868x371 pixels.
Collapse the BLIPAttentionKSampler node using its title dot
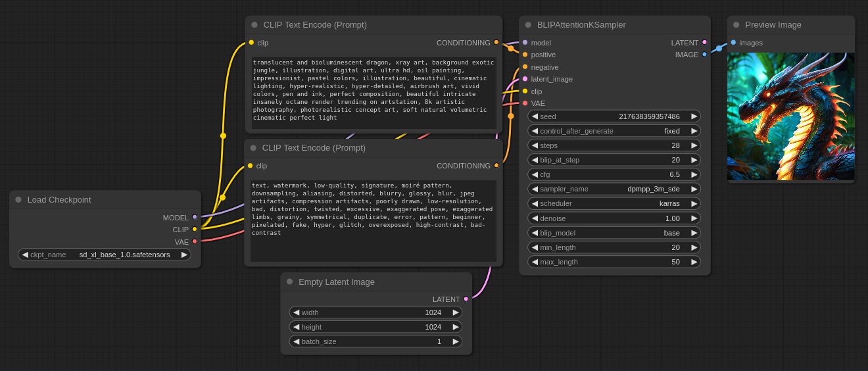pos(528,25)
